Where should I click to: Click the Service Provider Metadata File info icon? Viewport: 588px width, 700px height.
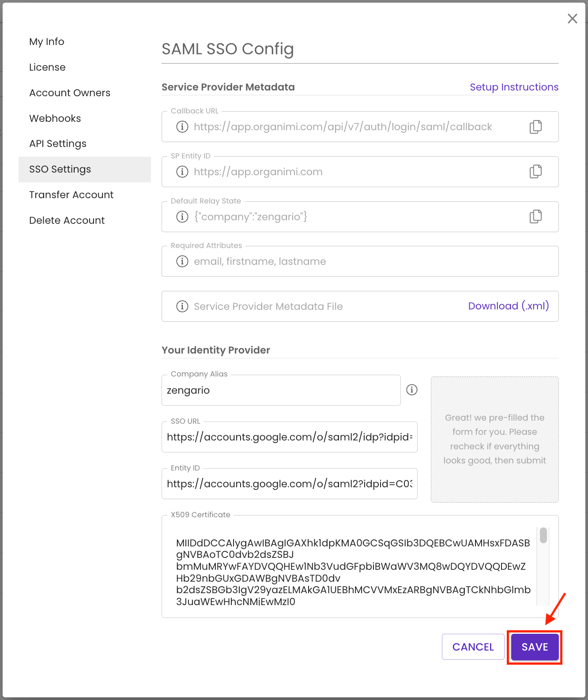coord(182,306)
